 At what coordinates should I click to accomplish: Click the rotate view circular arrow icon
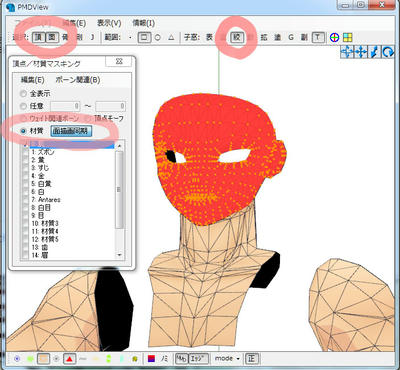point(388,52)
